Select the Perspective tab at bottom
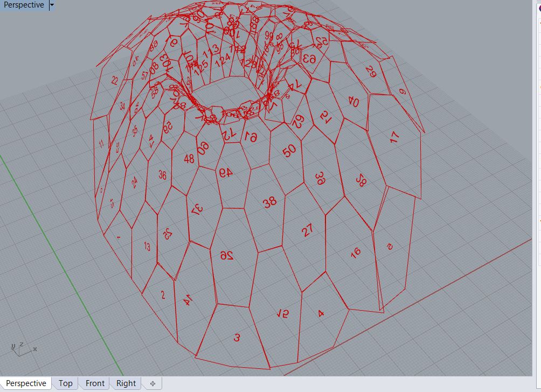Image resolution: width=541 pixels, height=392 pixels. pyautogui.click(x=26, y=383)
